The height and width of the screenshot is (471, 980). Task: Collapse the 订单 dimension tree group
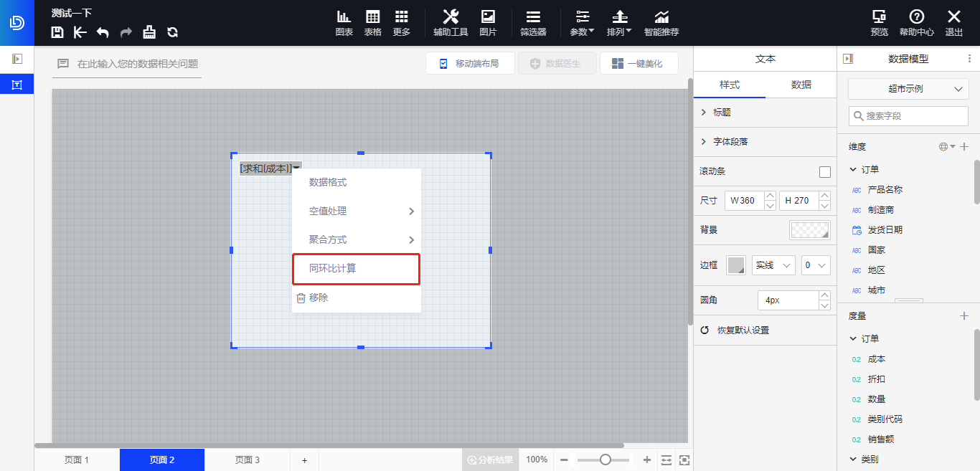point(853,170)
